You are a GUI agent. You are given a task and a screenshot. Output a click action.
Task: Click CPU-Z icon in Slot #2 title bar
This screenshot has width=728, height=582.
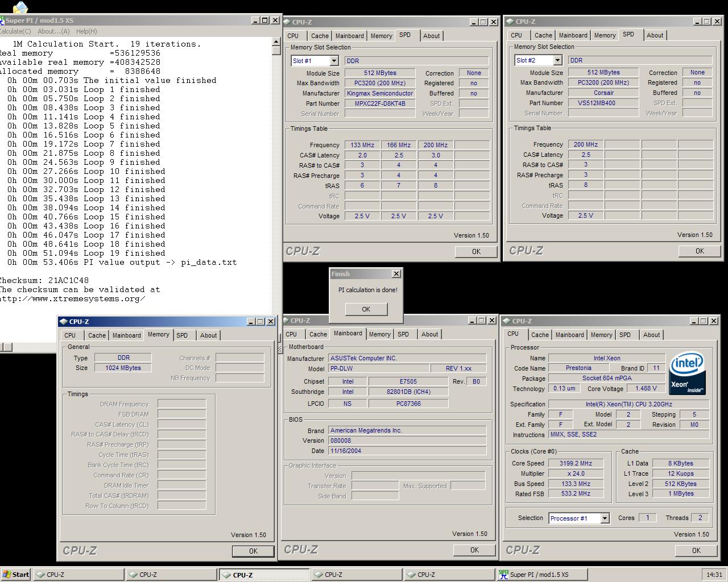(x=510, y=22)
